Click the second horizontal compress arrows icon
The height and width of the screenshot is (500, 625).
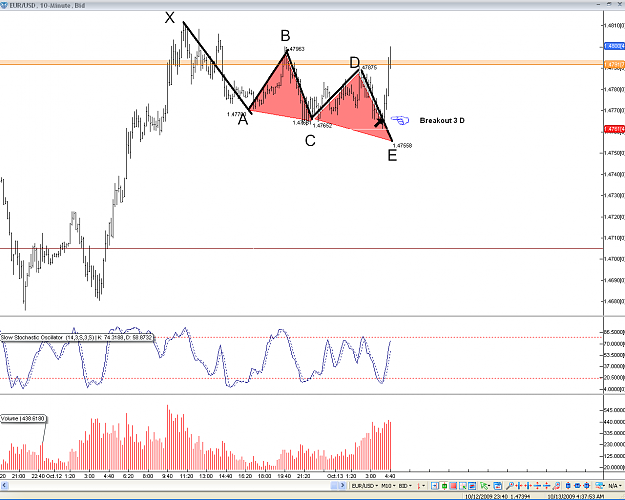click(528, 486)
